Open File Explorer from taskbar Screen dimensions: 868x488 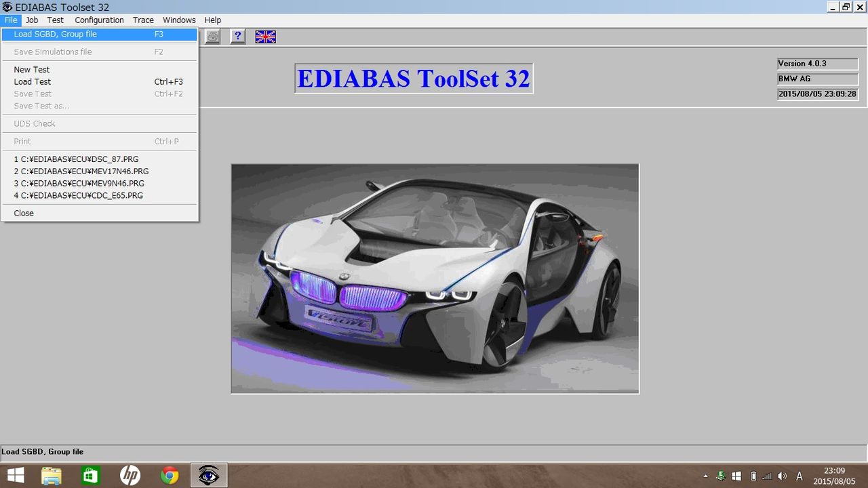click(52, 476)
